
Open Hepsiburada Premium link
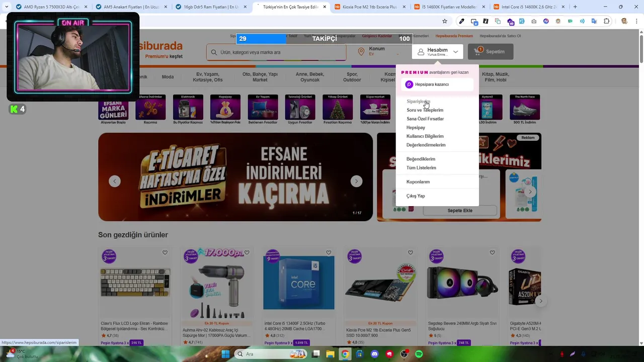click(x=454, y=36)
